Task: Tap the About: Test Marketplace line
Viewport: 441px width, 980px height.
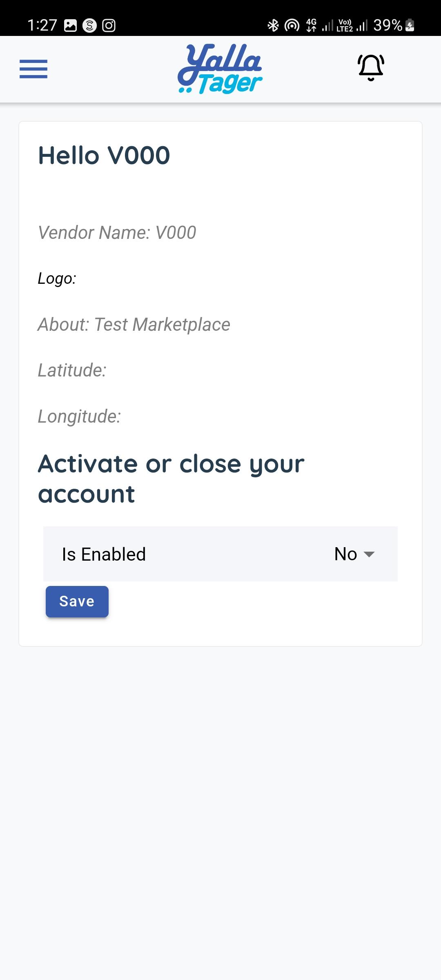Action: pyautogui.click(x=134, y=325)
